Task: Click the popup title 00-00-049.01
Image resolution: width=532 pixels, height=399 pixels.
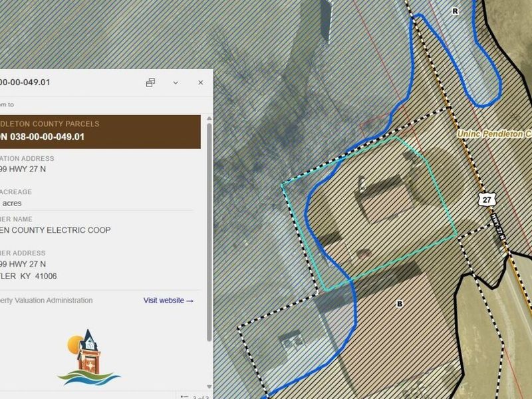Action: tap(25, 82)
